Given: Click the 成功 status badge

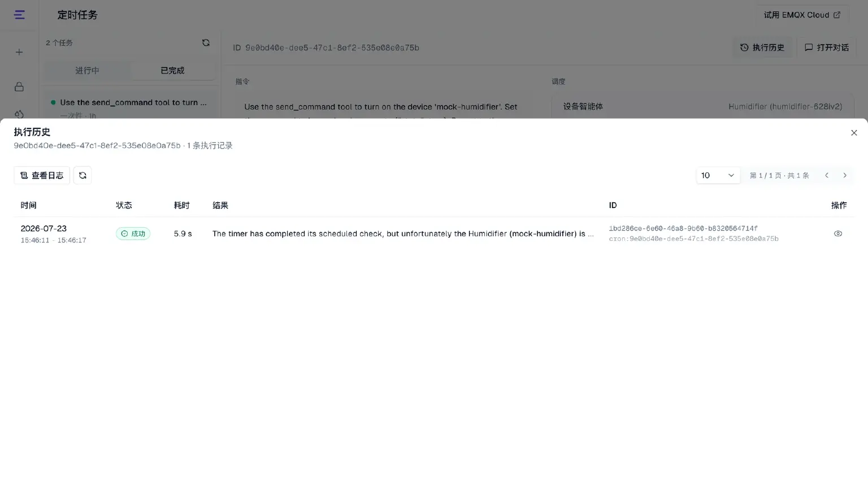Looking at the screenshot, I should coord(133,233).
